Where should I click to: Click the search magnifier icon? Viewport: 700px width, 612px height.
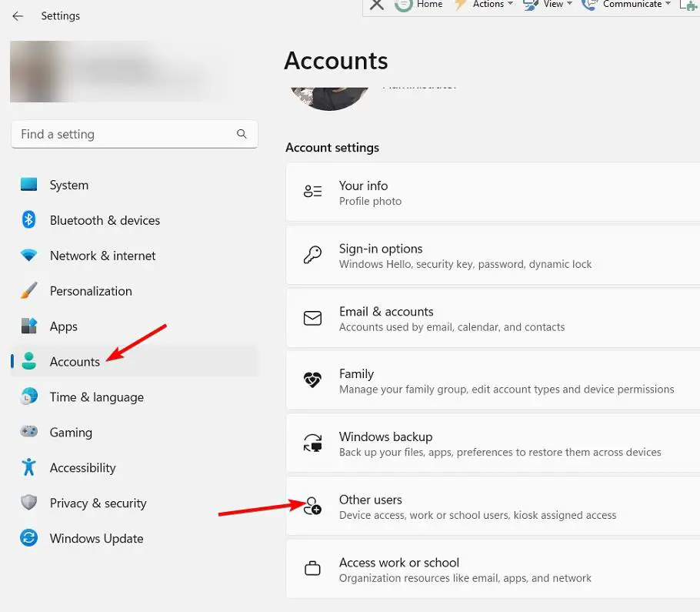(242, 134)
